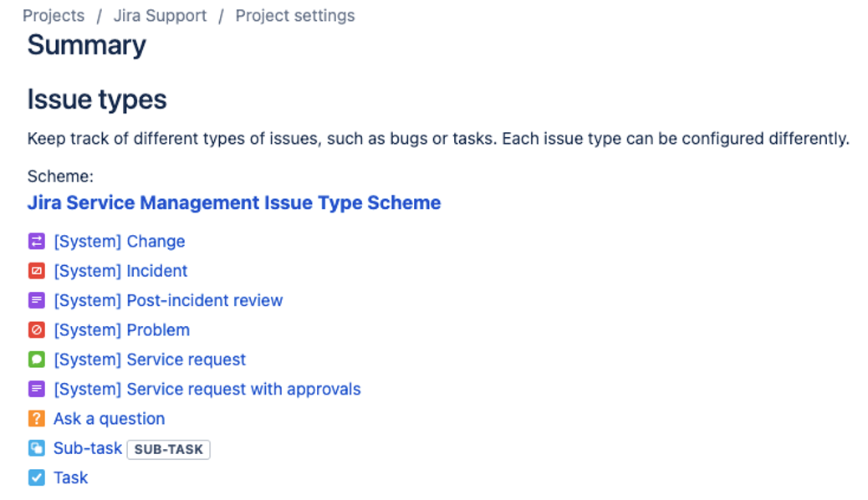Open Jira Support from the breadcrumb

click(x=159, y=15)
